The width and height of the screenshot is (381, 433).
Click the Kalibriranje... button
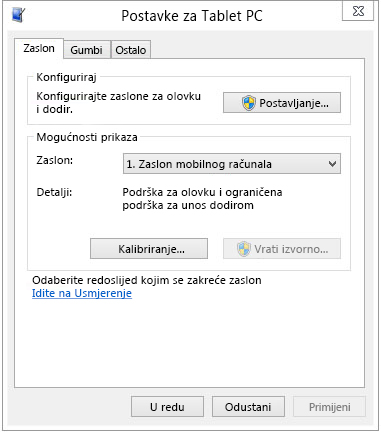[149, 249]
